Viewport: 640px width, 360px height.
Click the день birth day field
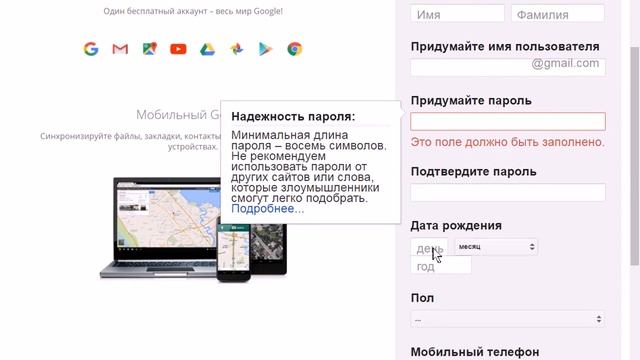(429, 247)
